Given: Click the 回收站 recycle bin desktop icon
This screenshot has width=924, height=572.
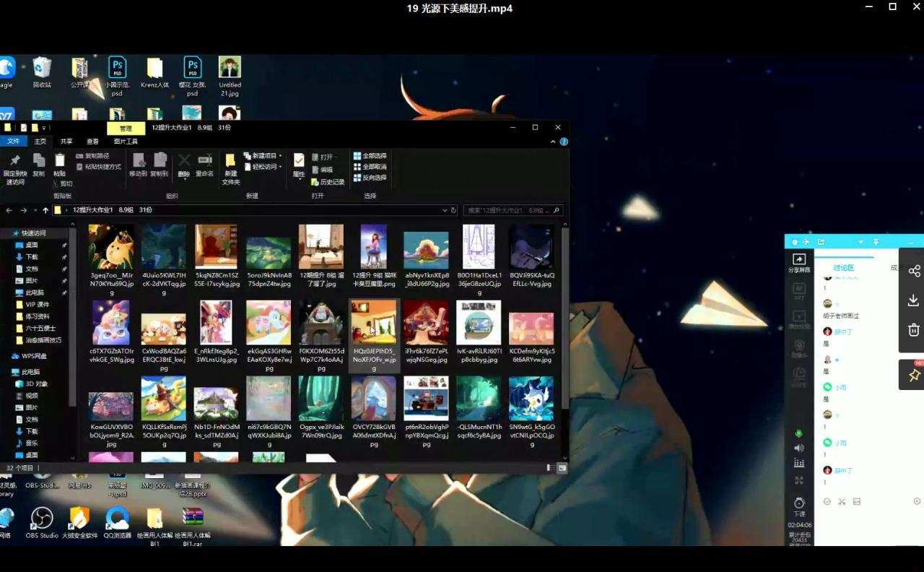Looking at the screenshot, I should click(42, 73).
